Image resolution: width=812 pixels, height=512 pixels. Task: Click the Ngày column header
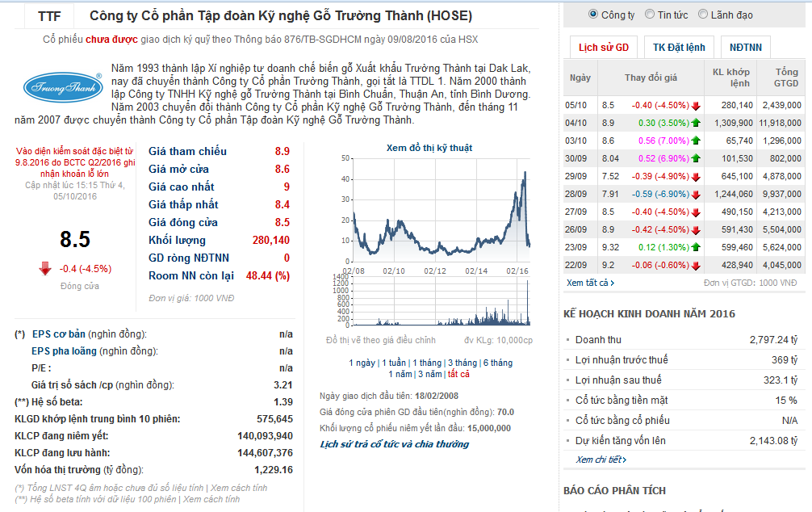pos(580,78)
